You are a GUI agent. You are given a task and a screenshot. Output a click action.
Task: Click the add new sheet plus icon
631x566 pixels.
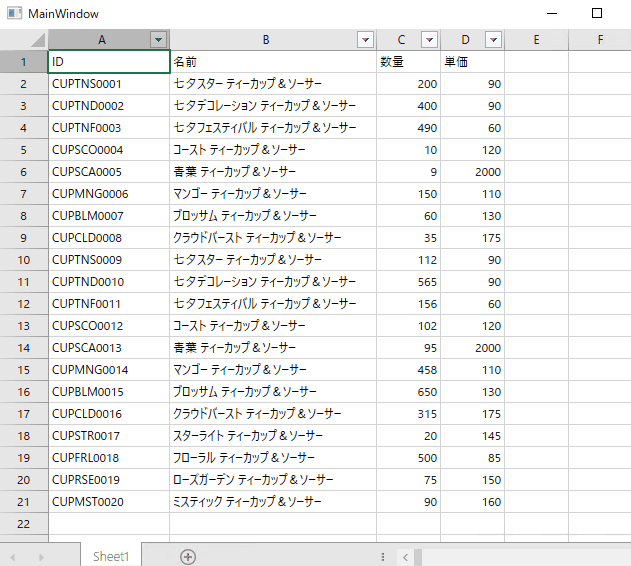pos(187,556)
